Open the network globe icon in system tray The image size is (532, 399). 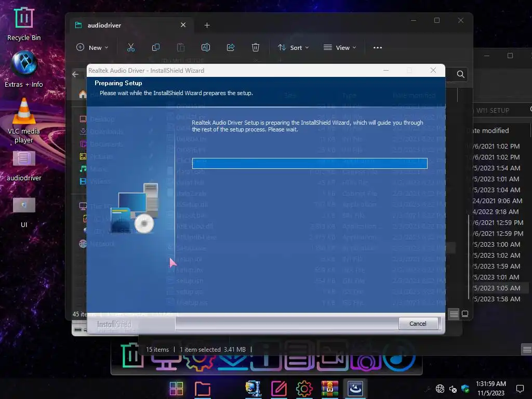pyautogui.click(x=440, y=389)
